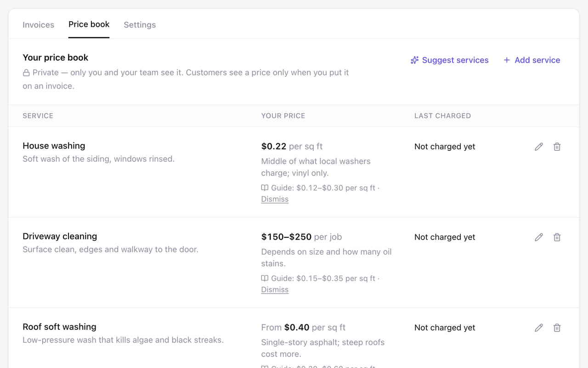The image size is (588, 368).
Task: Click the sparkle icon beside Suggest services
Action: (x=414, y=60)
